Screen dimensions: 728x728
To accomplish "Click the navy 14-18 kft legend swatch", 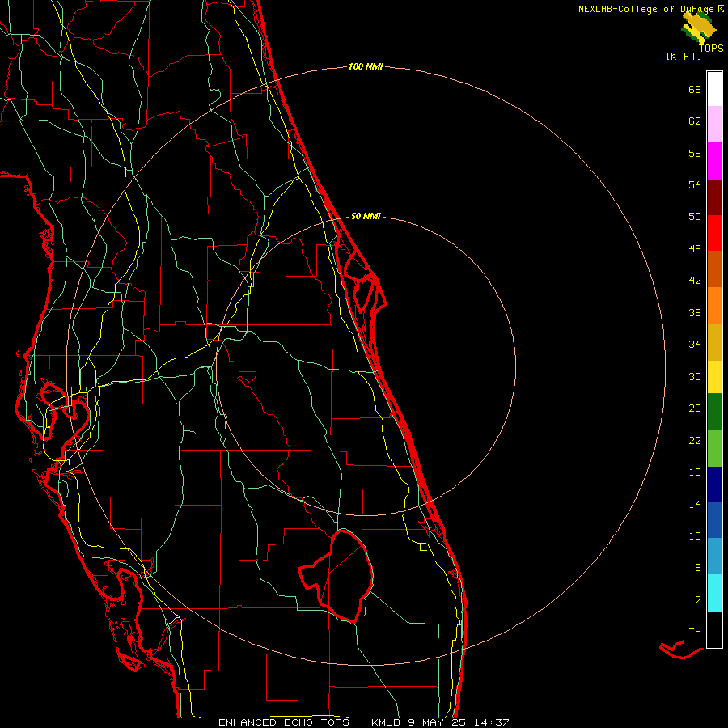I will click(x=714, y=485).
